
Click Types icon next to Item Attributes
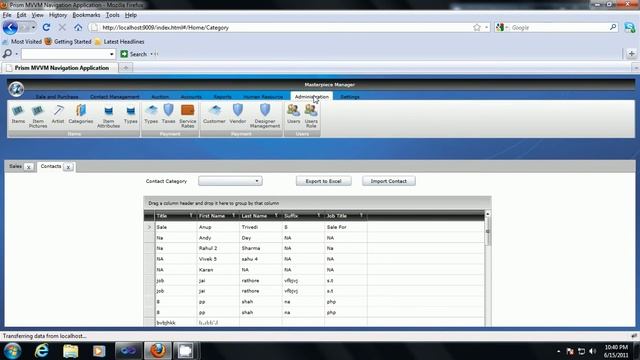pos(131,114)
